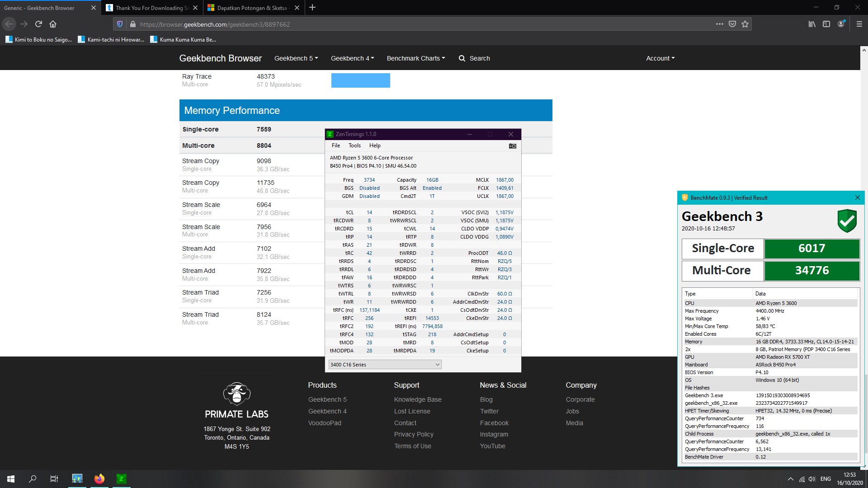
Task: Click the Geekbench Browser logo link
Action: pos(220,58)
